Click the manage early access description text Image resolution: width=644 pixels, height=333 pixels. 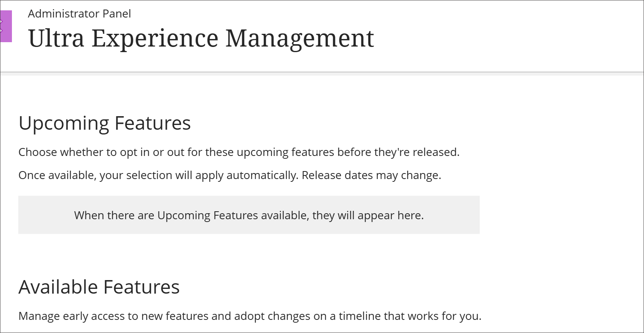pos(249,316)
